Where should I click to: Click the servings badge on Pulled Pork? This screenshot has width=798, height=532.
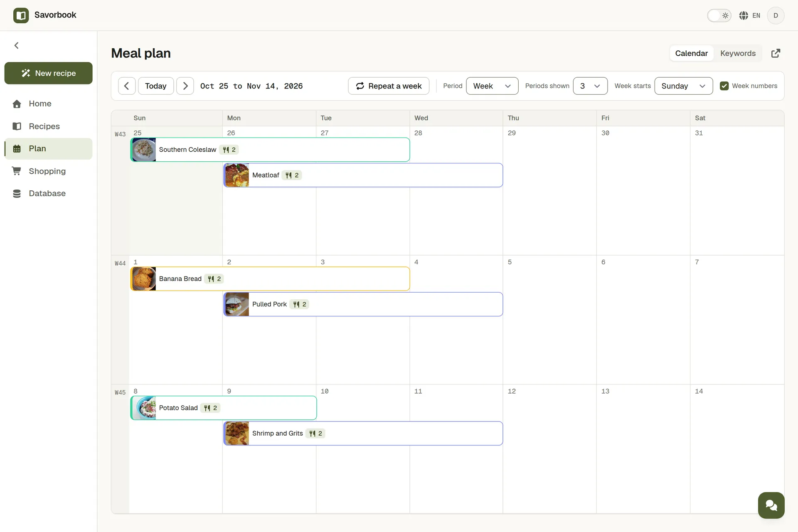pos(300,304)
